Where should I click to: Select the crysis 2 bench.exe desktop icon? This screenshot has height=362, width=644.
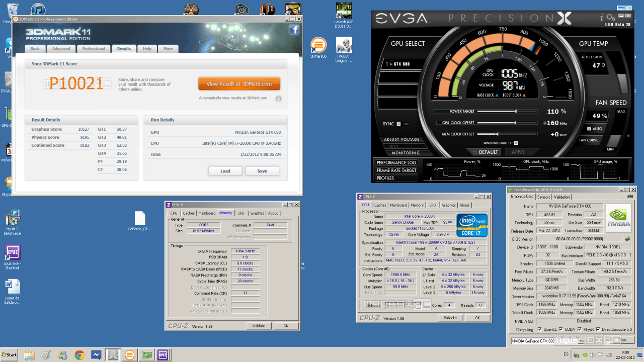pos(13,223)
